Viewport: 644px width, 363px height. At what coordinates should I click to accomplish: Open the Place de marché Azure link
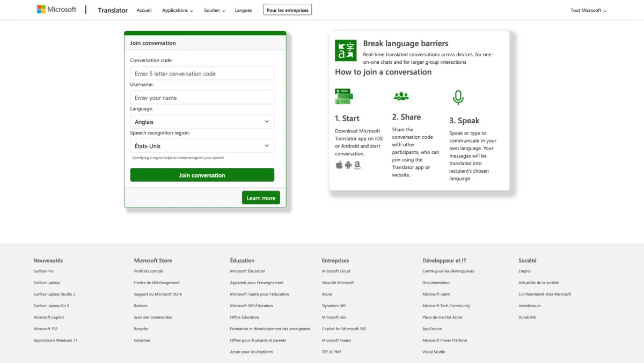(x=442, y=317)
